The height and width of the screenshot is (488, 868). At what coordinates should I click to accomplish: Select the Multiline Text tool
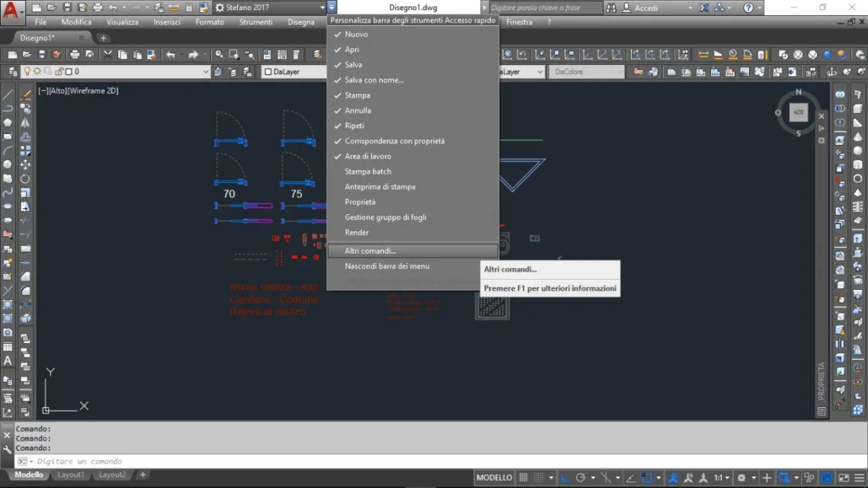pos(8,361)
